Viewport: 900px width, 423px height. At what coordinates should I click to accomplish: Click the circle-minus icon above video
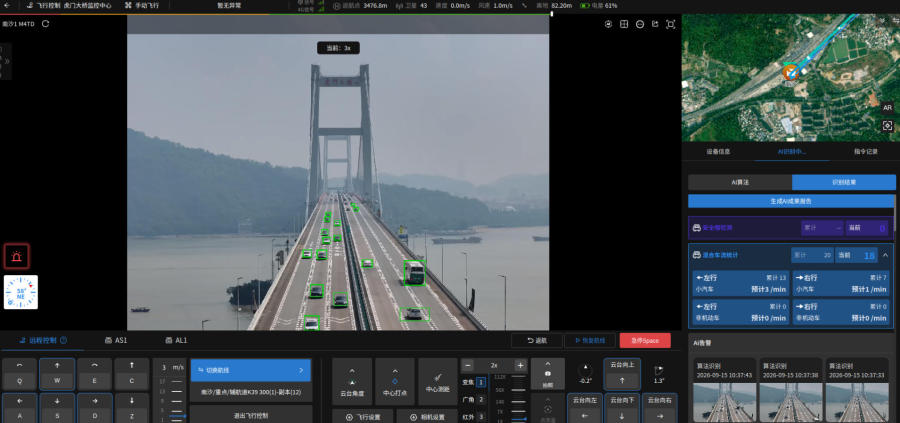(x=640, y=24)
